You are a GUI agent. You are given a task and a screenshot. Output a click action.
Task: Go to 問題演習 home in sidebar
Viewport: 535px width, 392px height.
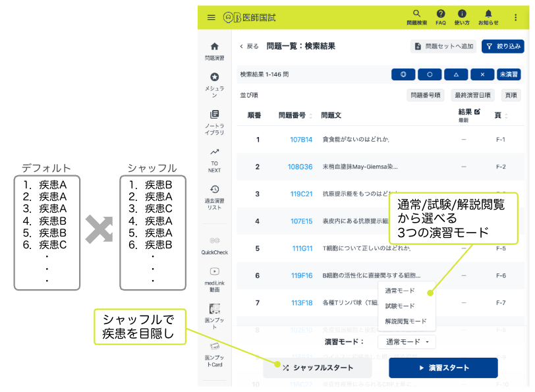click(214, 51)
